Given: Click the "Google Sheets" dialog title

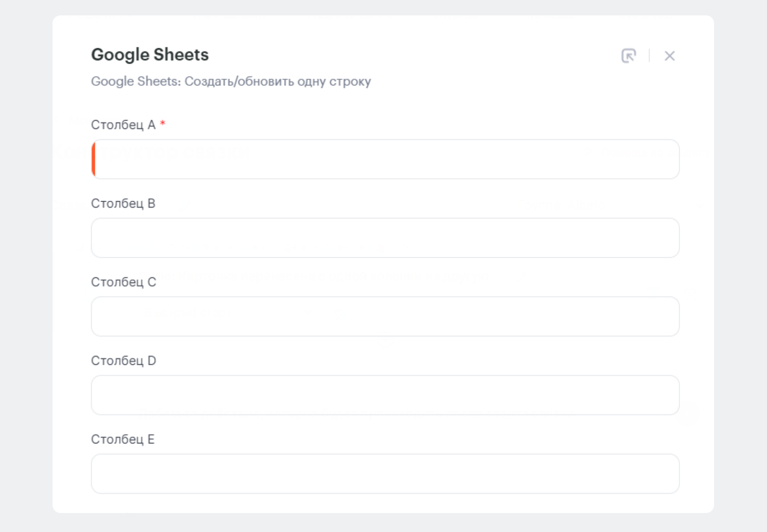Looking at the screenshot, I should point(150,55).
